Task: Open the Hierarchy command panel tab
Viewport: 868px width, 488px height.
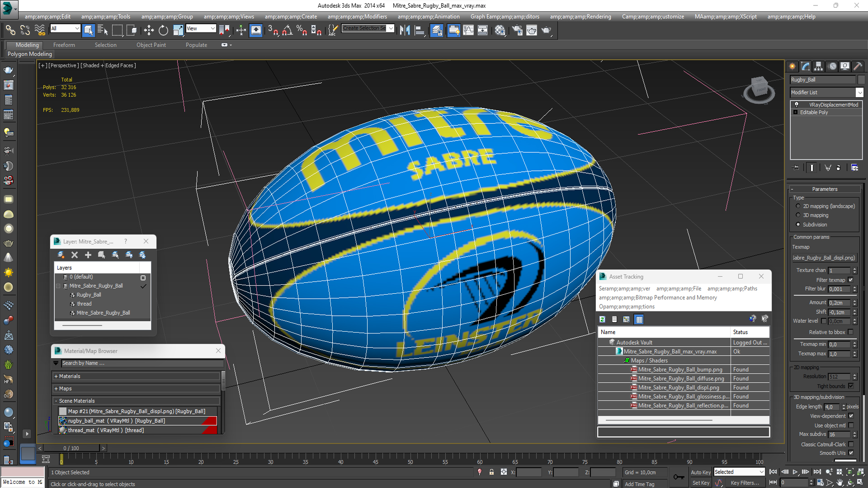Action: coord(819,66)
